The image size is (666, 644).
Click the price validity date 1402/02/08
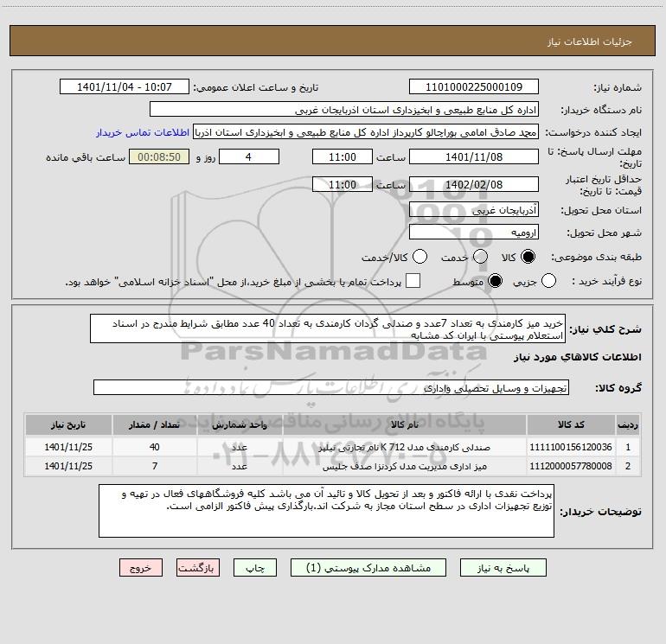point(474,185)
